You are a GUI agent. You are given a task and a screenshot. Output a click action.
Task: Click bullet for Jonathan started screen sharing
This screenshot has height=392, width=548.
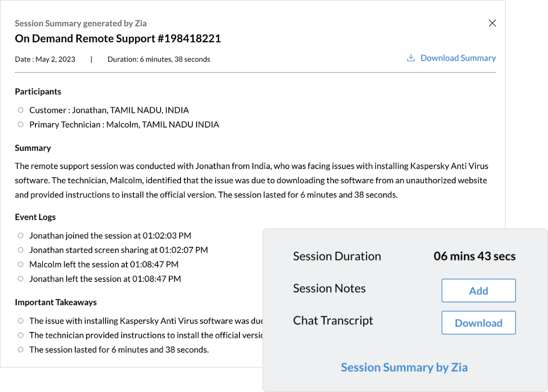(21, 250)
